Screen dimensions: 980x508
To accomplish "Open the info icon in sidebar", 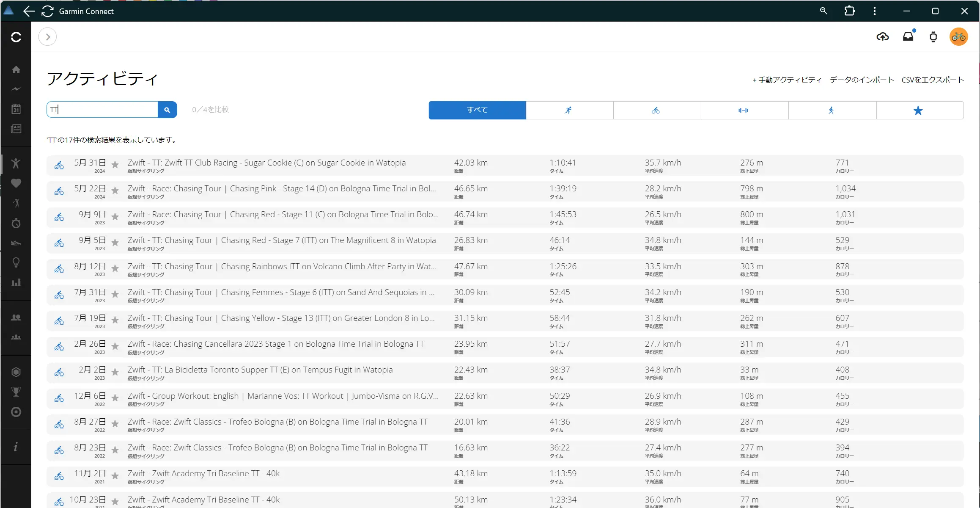I will click(16, 447).
